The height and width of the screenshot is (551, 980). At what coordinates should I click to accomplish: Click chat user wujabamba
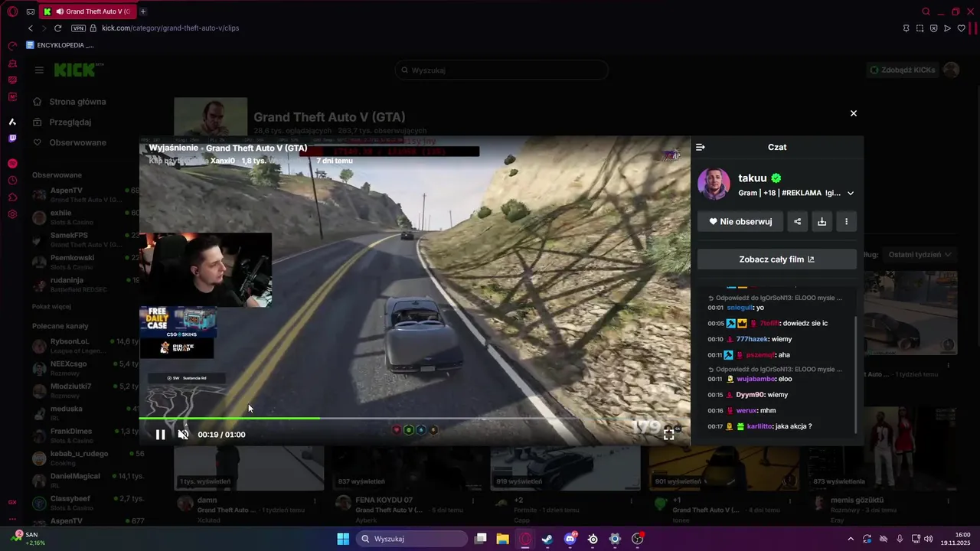[756, 379]
